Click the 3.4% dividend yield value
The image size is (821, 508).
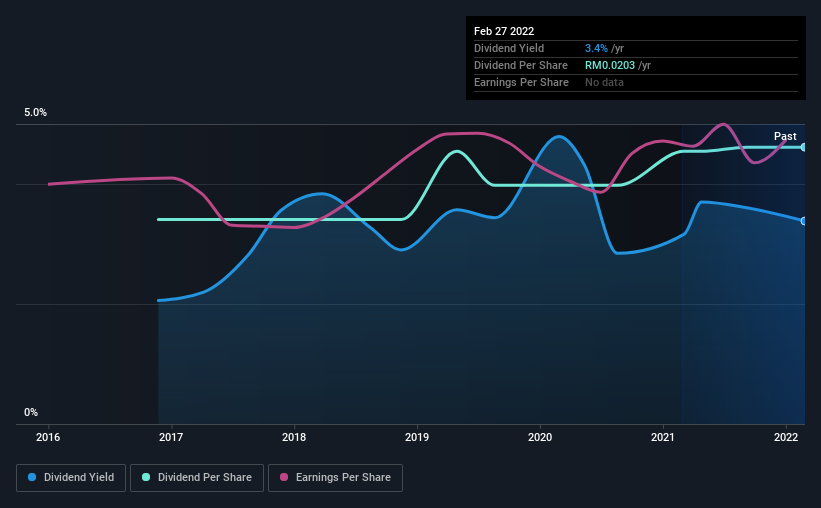coord(596,48)
